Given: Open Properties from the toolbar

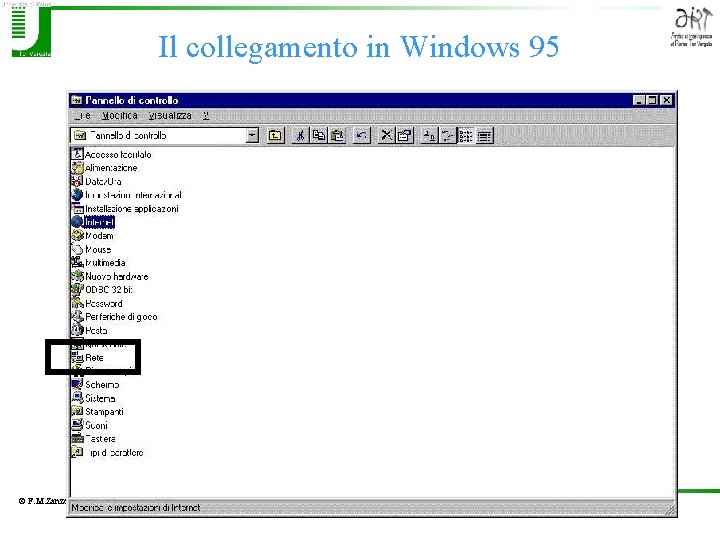Looking at the screenshot, I should tap(405, 135).
